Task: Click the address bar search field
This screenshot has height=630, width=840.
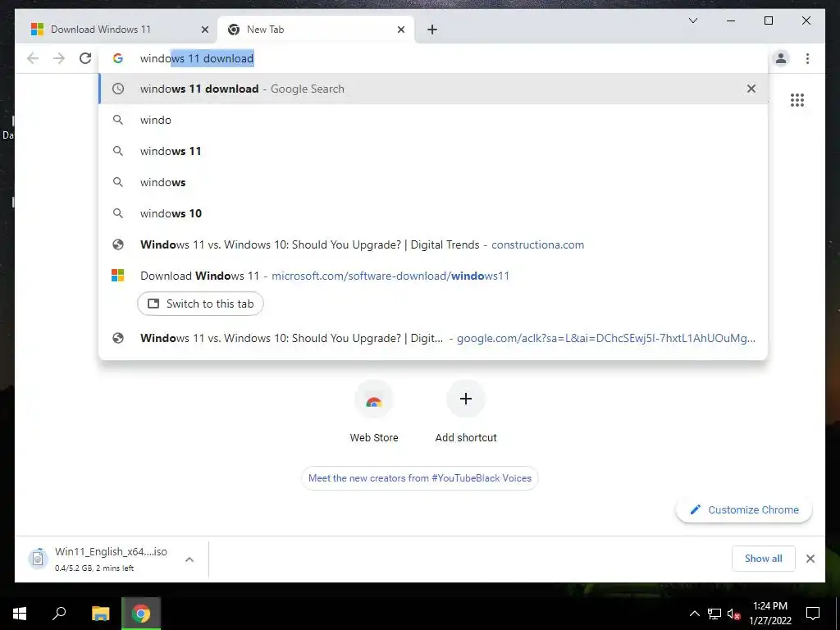Action: [433, 58]
